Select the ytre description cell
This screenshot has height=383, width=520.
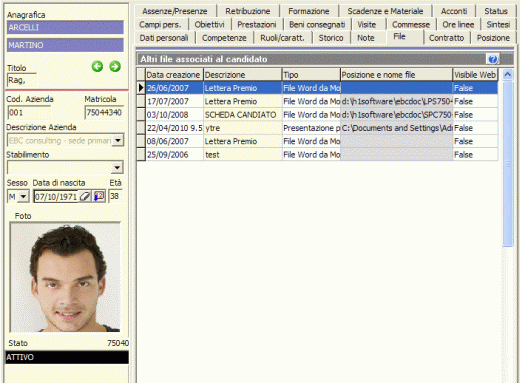[243, 128]
